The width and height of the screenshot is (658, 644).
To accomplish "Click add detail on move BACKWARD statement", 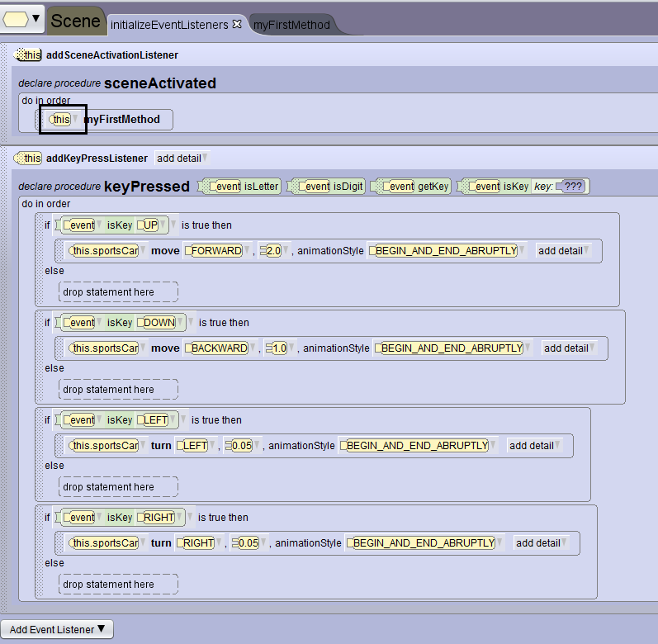I will [569, 348].
